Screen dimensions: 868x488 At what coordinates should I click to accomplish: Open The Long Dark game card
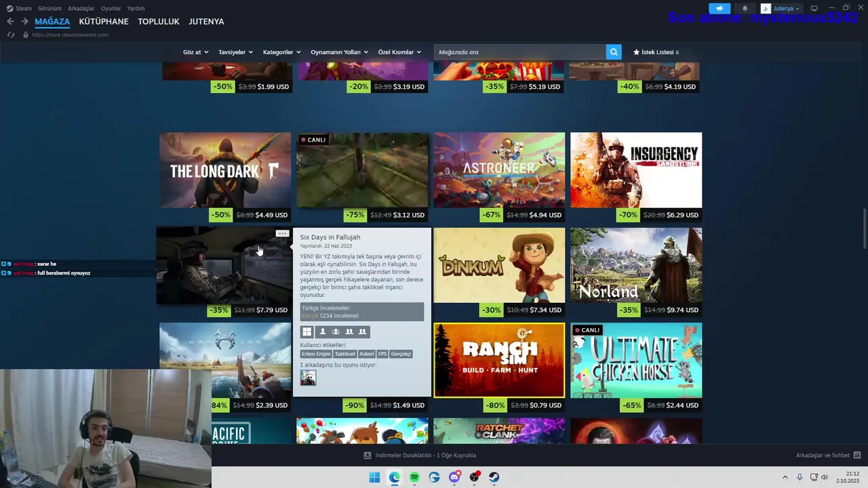click(225, 170)
